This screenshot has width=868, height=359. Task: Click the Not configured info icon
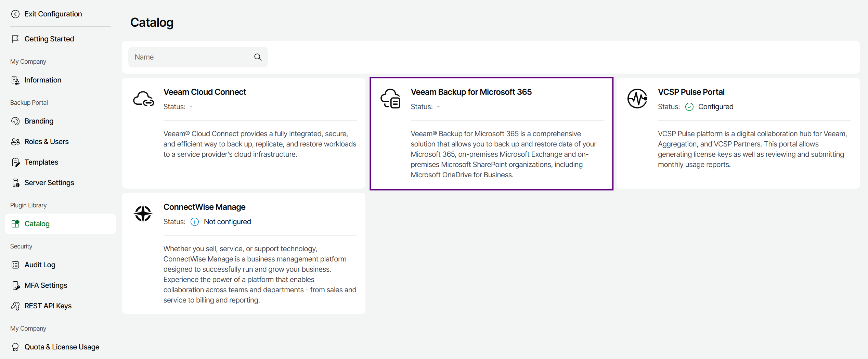pyautogui.click(x=195, y=222)
